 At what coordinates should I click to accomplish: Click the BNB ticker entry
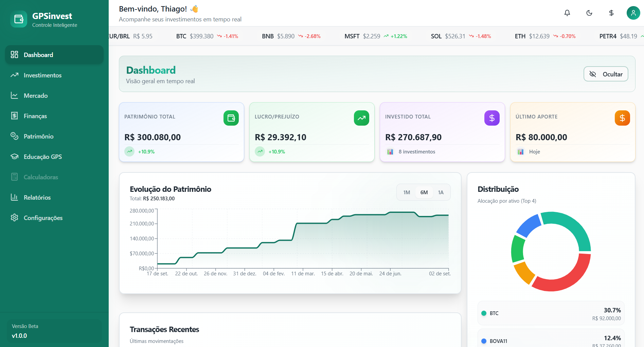click(291, 36)
